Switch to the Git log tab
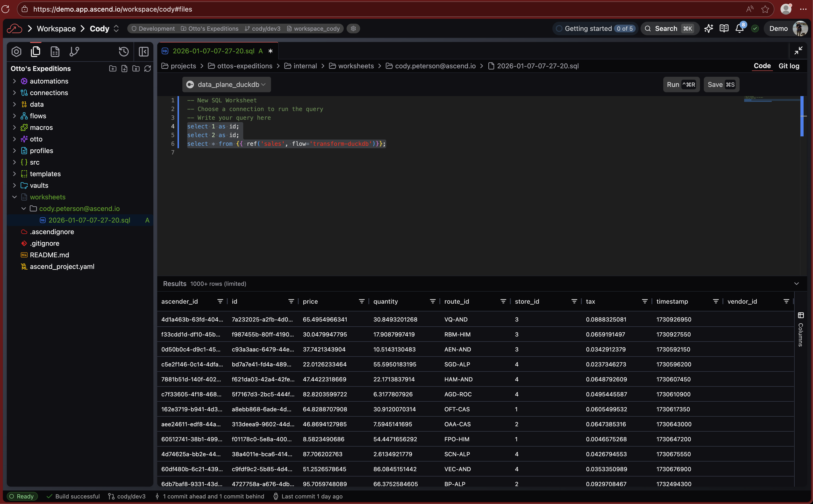Screen dimensions: 813x504 [x=789, y=66]
